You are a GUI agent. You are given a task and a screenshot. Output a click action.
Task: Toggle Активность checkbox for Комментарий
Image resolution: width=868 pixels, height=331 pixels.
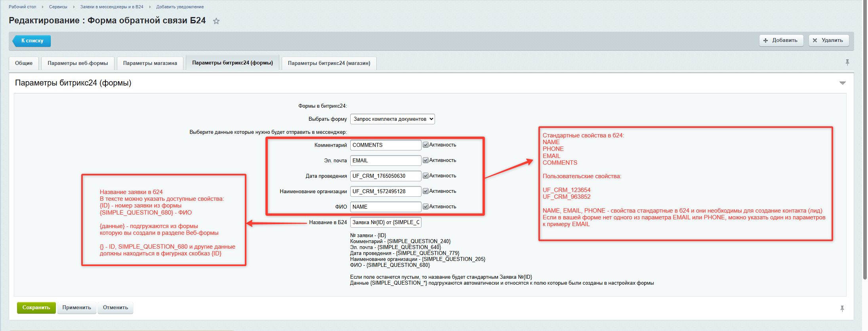pos(425,145)
